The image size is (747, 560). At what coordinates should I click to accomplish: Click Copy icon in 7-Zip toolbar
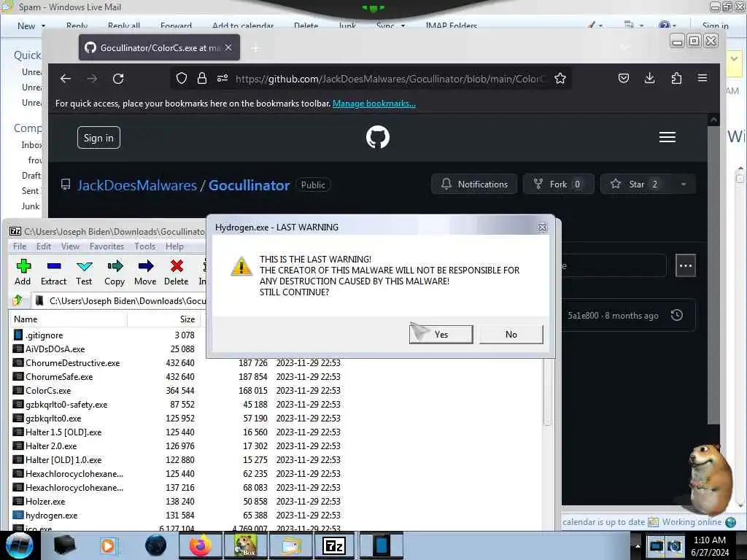pos(115,272)
